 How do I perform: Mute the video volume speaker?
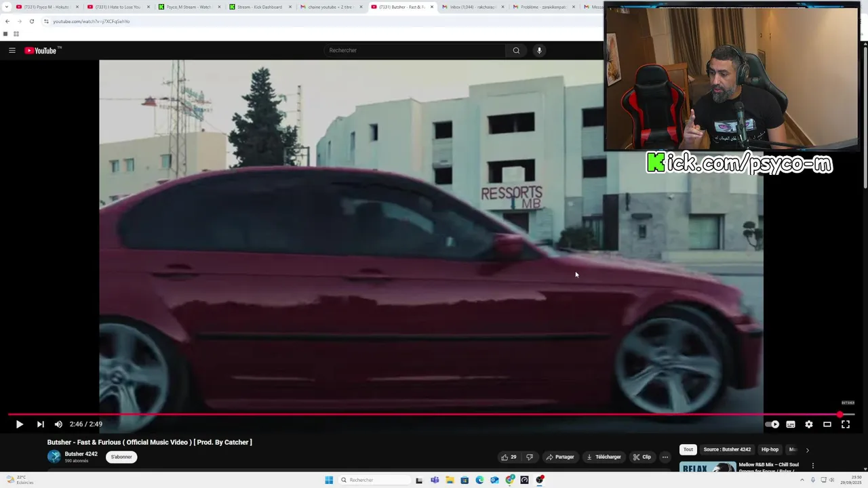point(58,424)
